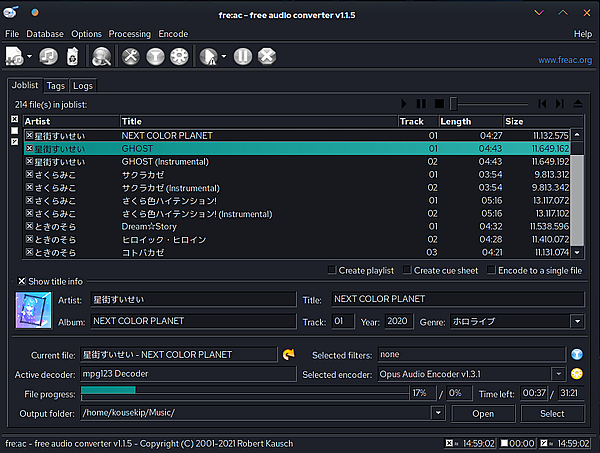Click Album input field
The height and width of the screenshot is (453, 600).
pyautogui.click(x=193, y=321)
